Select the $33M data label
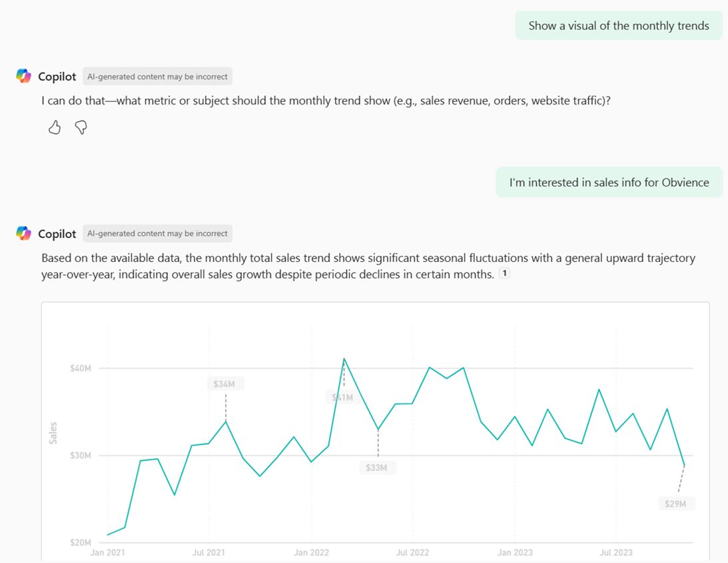The height and width of the screenshot is (563, 728). (377, 467)
